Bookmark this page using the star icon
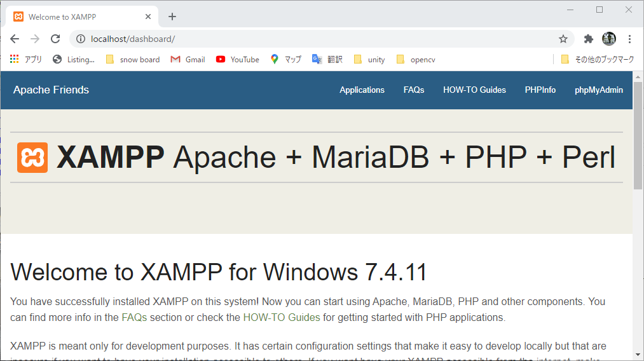 pos(563,39)
